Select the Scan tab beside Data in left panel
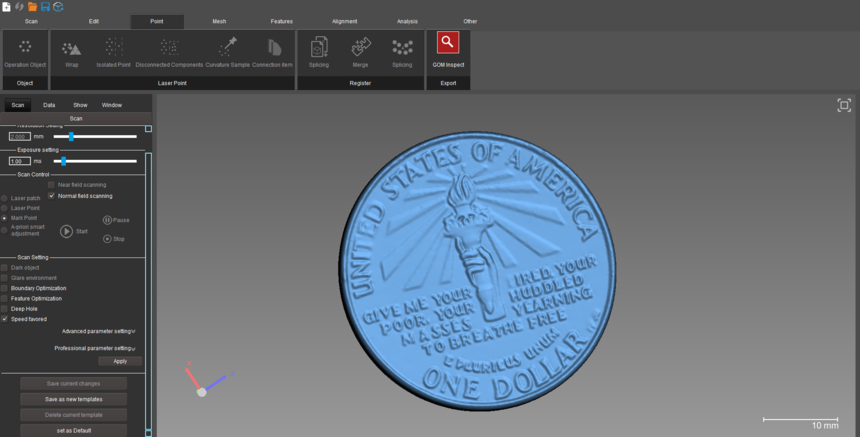The width and height of the screenshot is (860, 437). tap(18, 105)
